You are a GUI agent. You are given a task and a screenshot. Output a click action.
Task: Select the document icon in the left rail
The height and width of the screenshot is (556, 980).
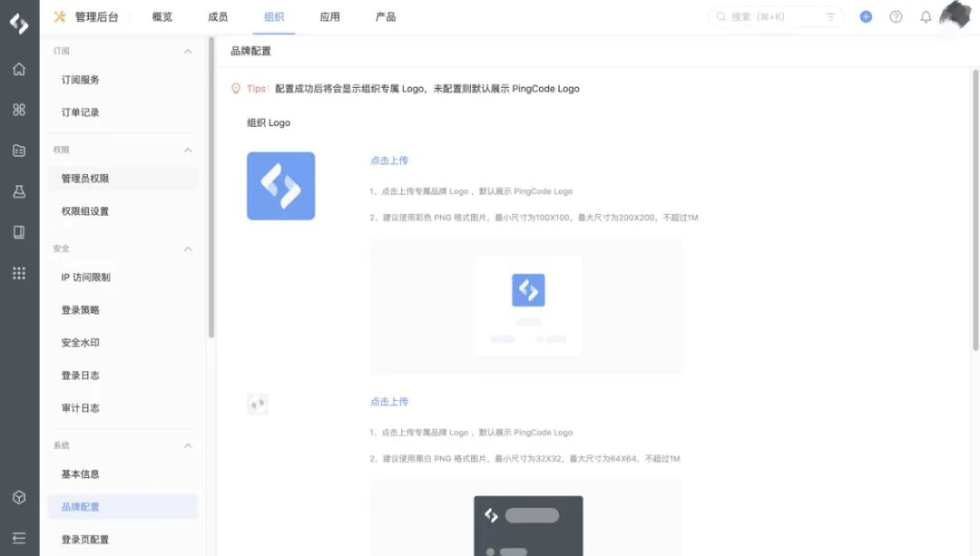[x=18, y=150]
